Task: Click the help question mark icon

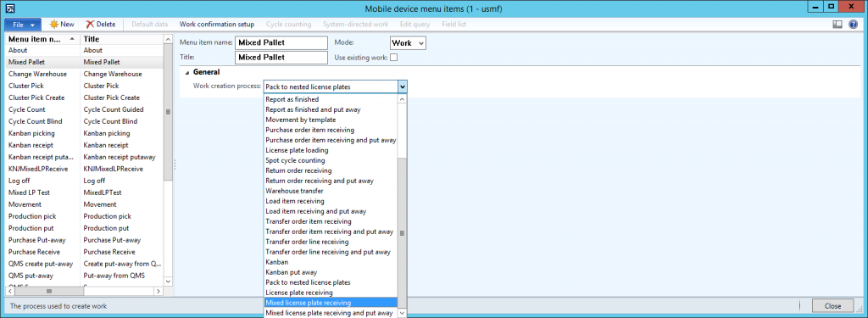Action: pyautogui.click(x=853, y=25)
